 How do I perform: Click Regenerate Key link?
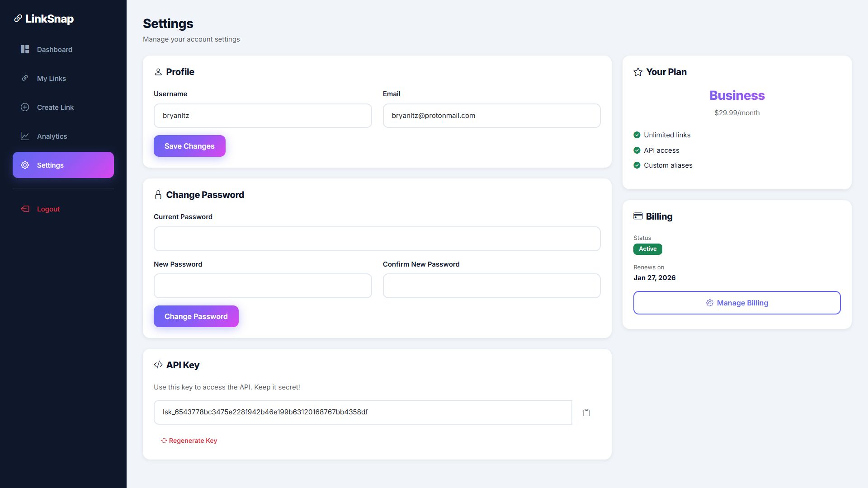(x=193, y=441)
